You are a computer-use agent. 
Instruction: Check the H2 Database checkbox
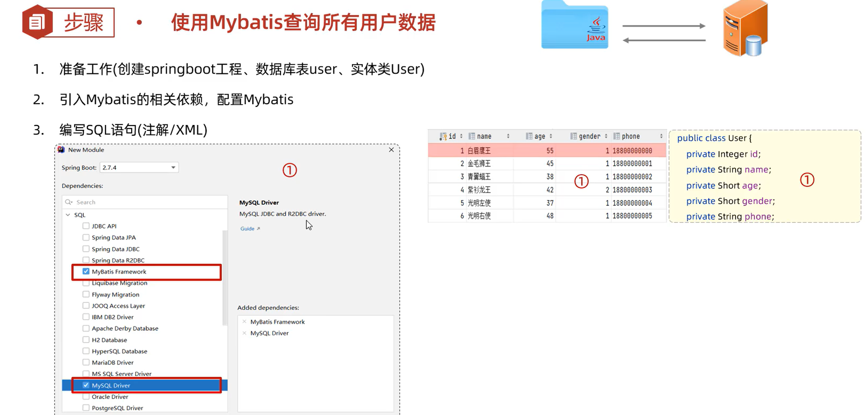(86, 340)
